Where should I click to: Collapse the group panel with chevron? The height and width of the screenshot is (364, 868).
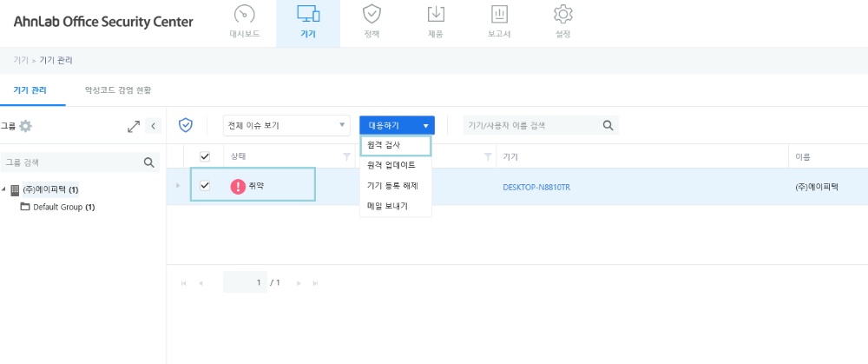[153, 126]
